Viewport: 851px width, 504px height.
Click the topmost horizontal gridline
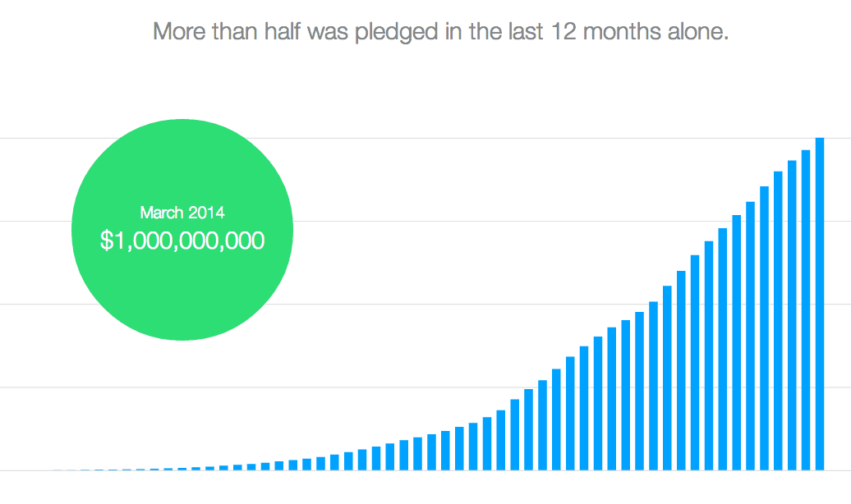(425, 139)
